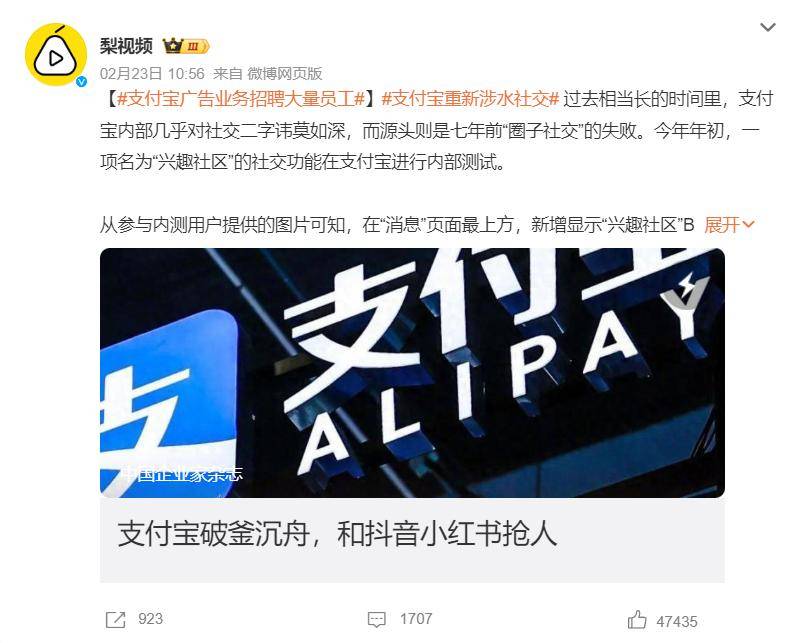The width and height of the screenshot is (793, 643).
Task: Open comments via speech bubble icon
Action: pos(376,619)
